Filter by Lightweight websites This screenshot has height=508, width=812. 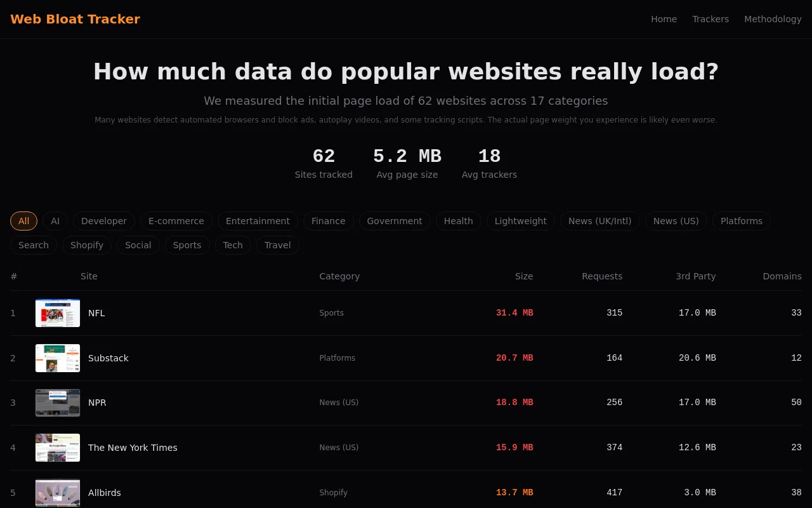click(x=520, y=221)
